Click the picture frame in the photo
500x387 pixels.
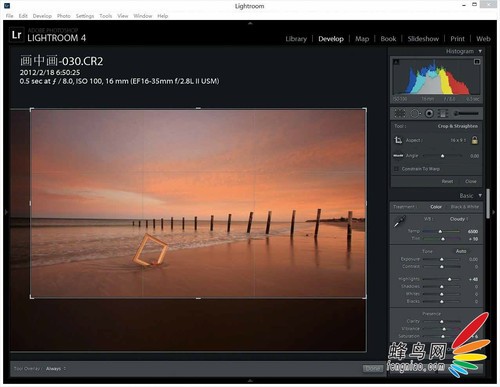150,250
